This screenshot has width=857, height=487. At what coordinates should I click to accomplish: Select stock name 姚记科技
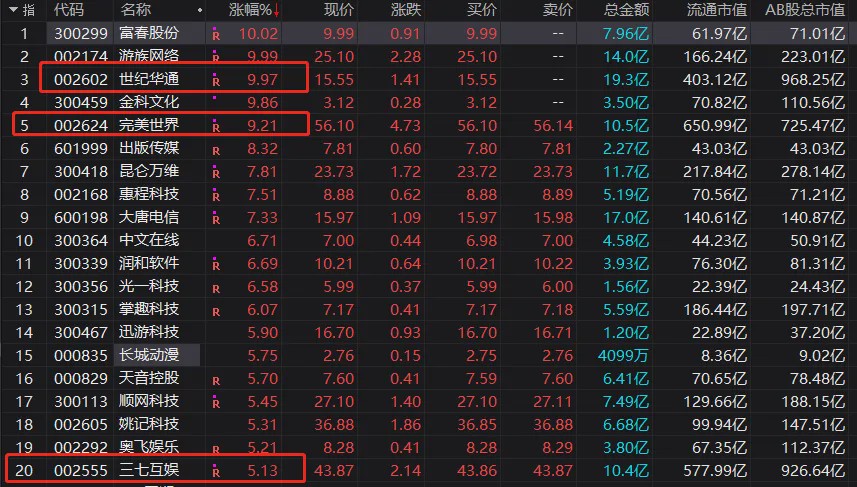coord(149,424)
